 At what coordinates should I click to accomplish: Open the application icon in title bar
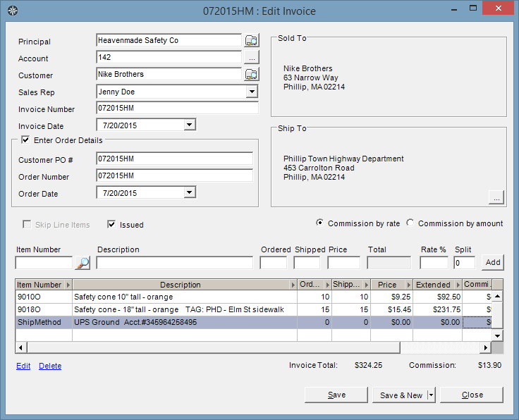[13, 11]
